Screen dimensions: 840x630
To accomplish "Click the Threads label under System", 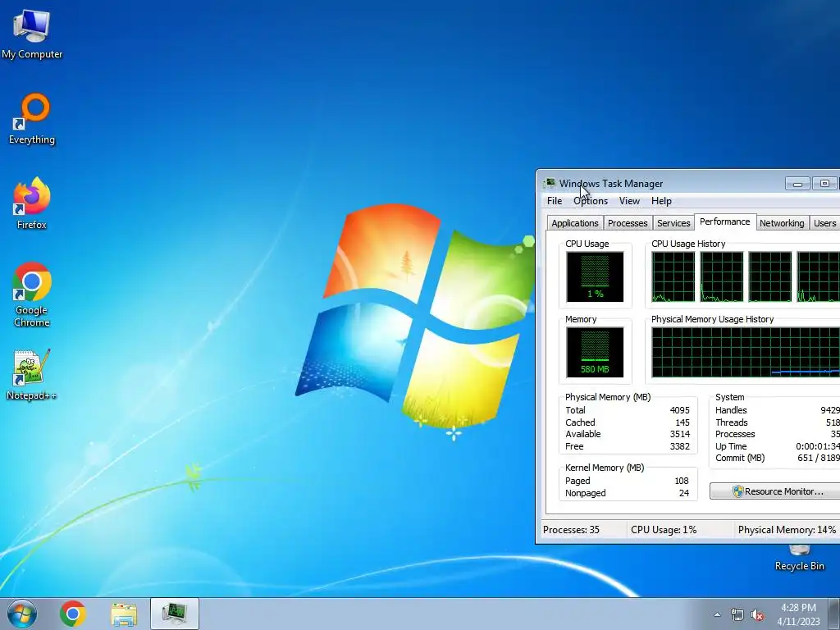I will [731, 422].
